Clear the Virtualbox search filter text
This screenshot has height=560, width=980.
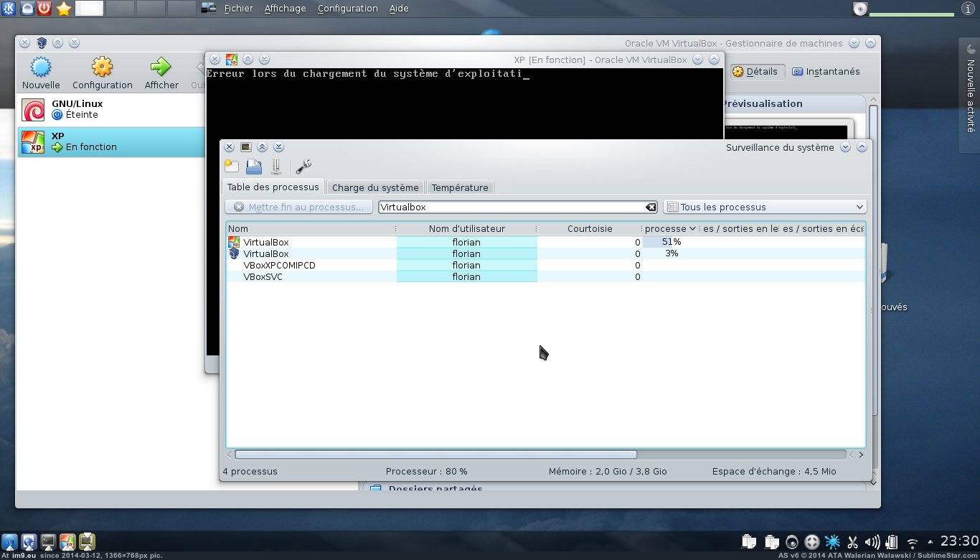651,207
